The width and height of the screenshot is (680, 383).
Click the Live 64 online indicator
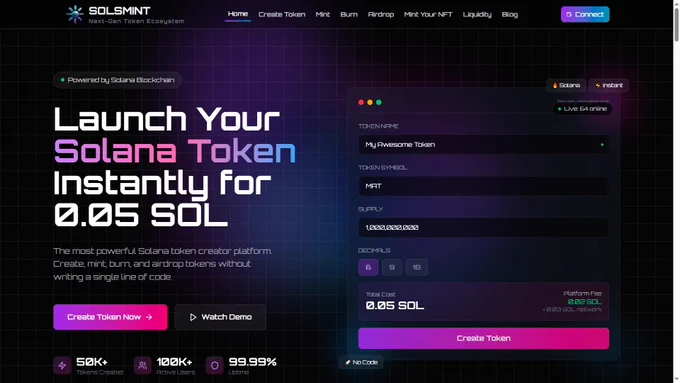pyautogui.click(x=582, y=109)
